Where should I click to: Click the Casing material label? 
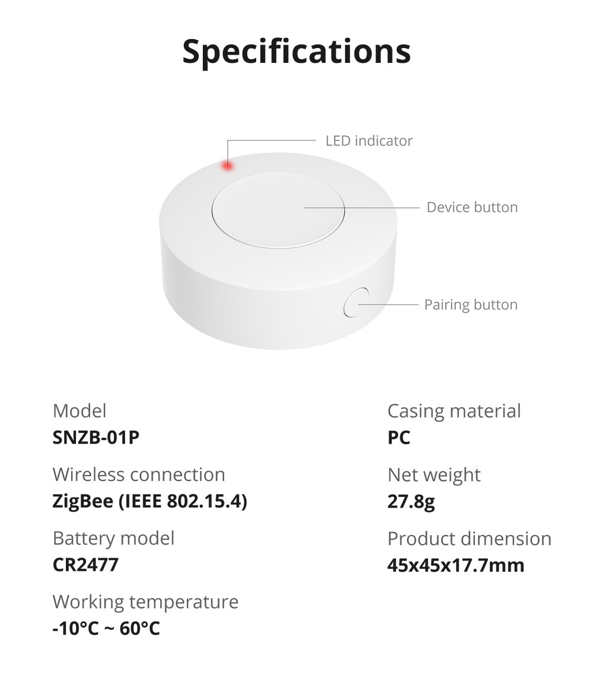tap(454, 411)
